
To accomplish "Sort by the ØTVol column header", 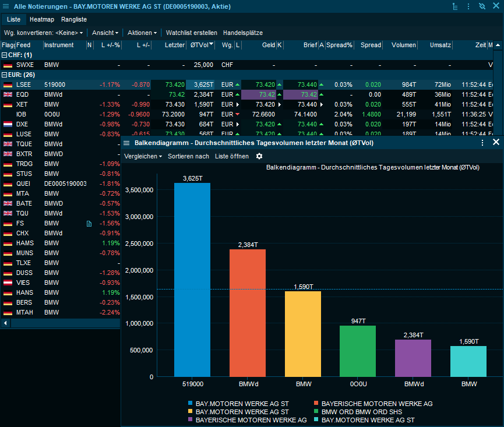I will coord(202,45).
